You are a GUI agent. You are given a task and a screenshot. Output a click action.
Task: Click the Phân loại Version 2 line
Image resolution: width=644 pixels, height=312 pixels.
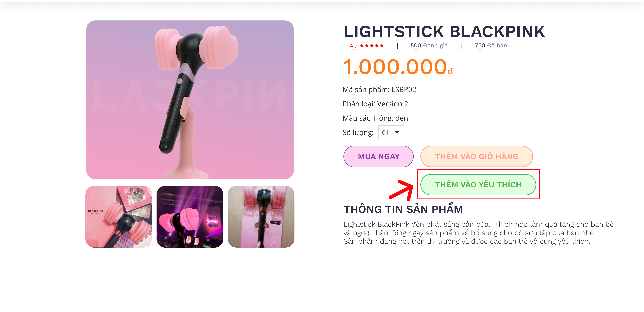coord(375,104)
